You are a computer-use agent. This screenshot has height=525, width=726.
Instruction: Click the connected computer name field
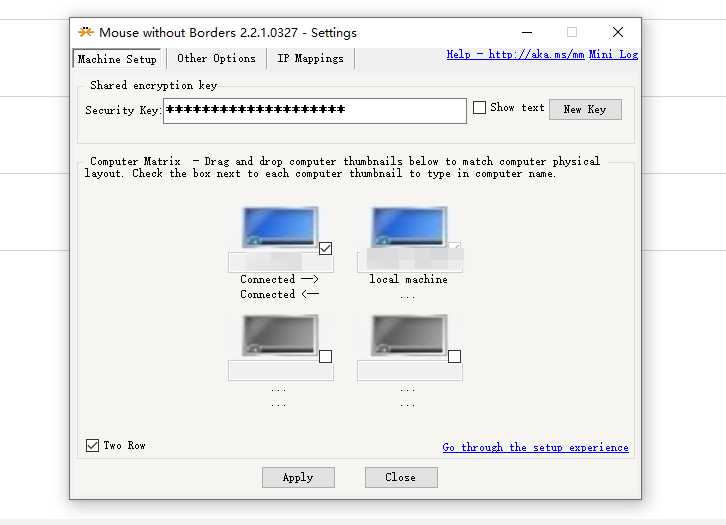281,262
